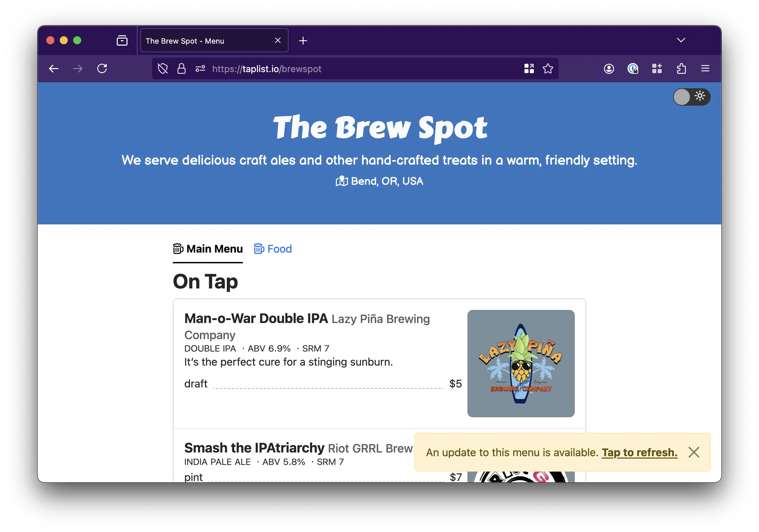Viewport: 759px width, 532px height.
Task: Open site security lock icon info
Action: point(182,69)
